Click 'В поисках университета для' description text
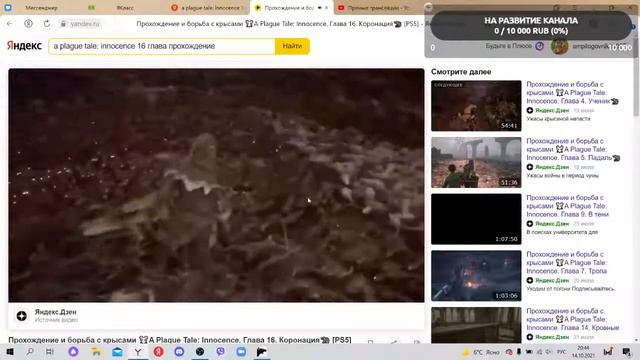Screen dimensions: 640x360 click(x=562, y=232)
